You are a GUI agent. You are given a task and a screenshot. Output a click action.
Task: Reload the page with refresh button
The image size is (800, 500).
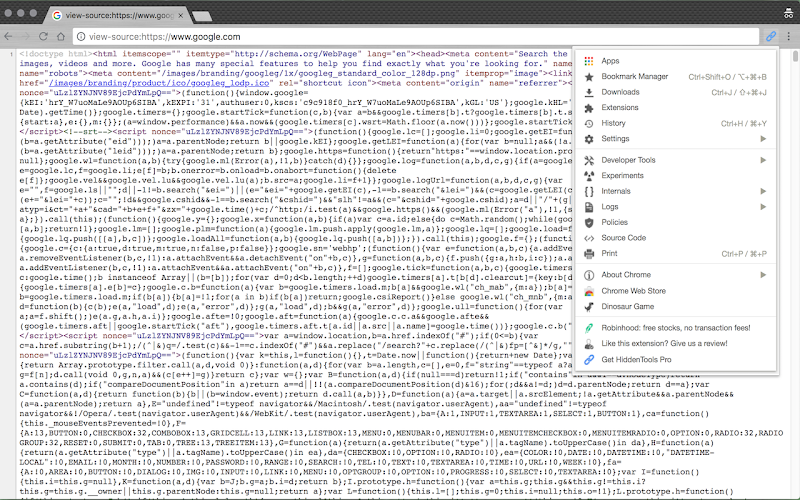click(x=43, y=36)
